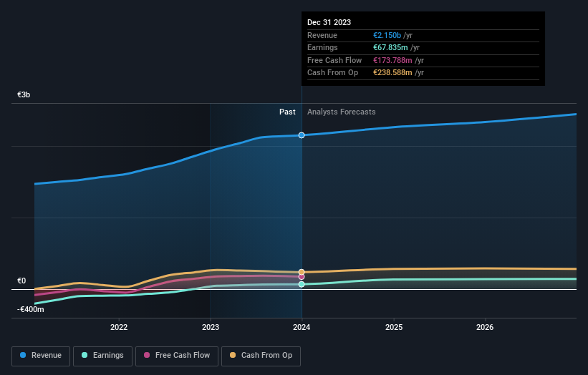Toggle the Revenue legend series
The width and height of the screenshot is (588, 375).
coord(41,356)
